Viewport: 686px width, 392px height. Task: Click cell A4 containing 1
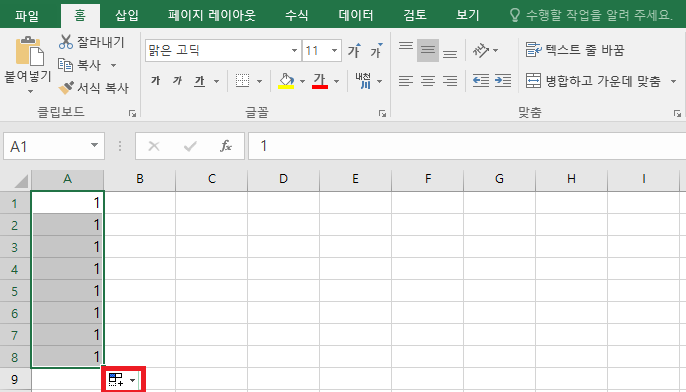pos(67,269)
